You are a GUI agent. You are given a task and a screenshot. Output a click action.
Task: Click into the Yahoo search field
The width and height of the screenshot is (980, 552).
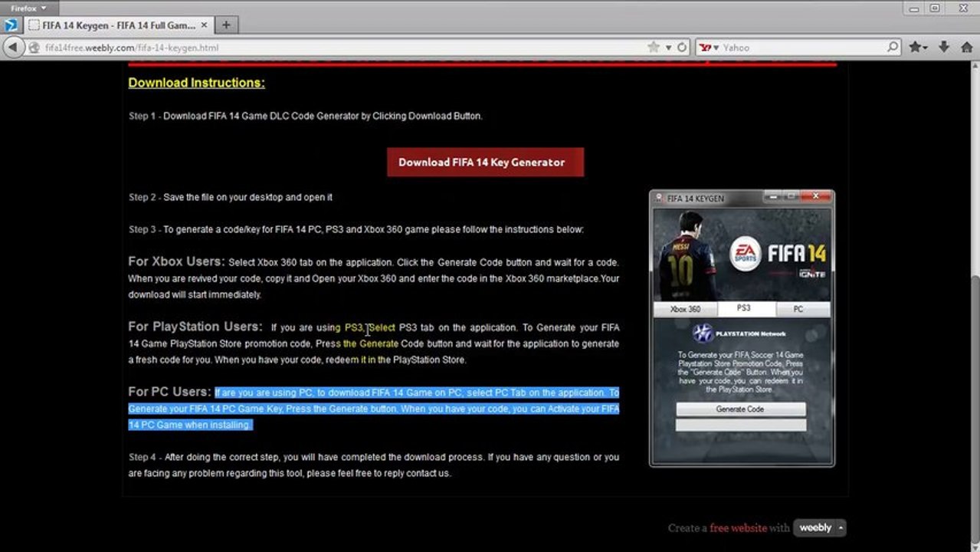point(803,48)
